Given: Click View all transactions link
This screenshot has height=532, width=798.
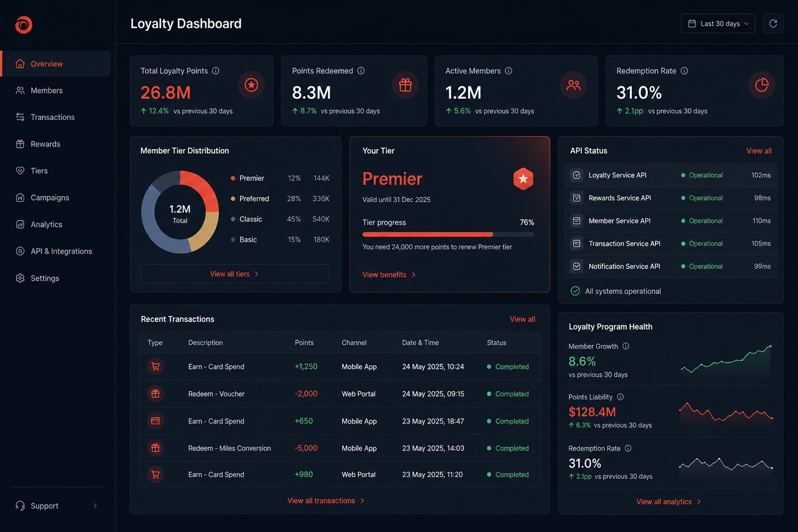Looking at the screenshot, I should (x=326, y=501).
